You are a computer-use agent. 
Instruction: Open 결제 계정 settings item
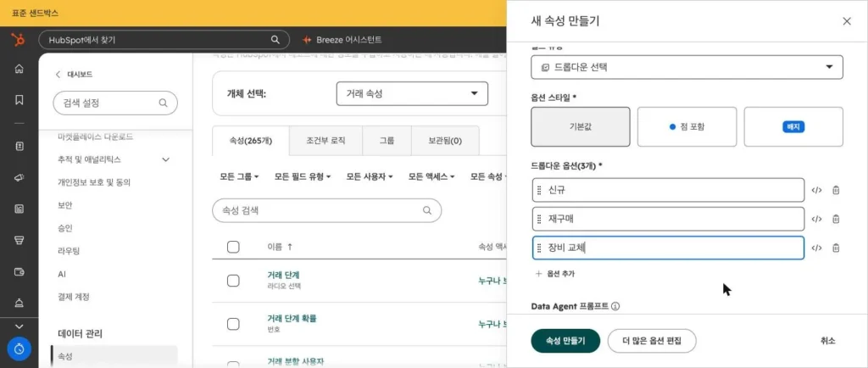pos(74,297)
